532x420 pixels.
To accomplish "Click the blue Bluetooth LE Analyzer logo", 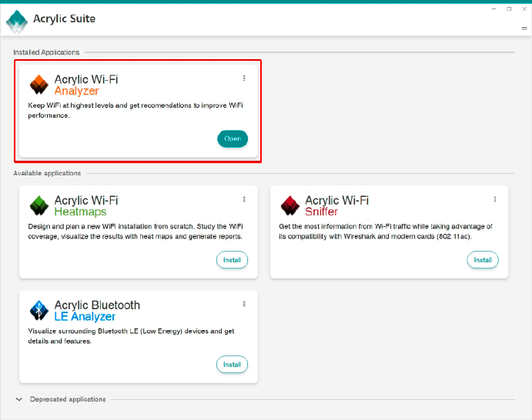I will (39, 310).
